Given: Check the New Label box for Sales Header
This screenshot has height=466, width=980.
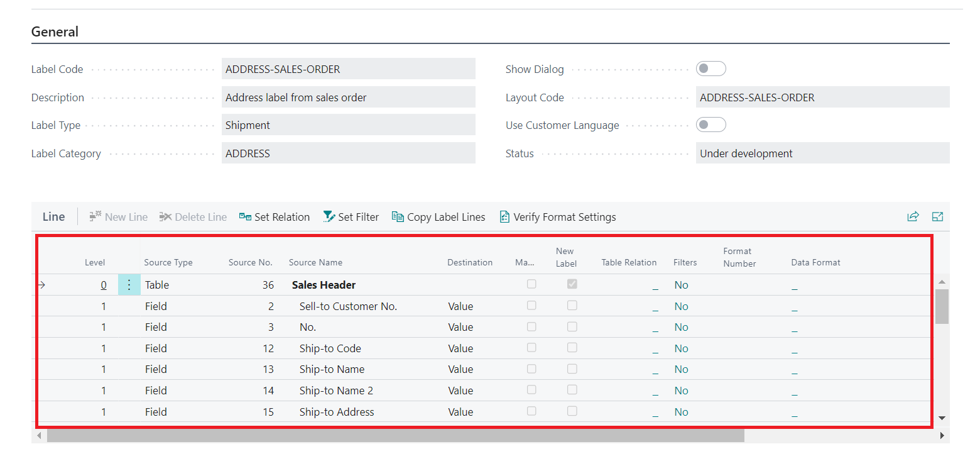Looking at the screenshot, I should coord(572,284).
